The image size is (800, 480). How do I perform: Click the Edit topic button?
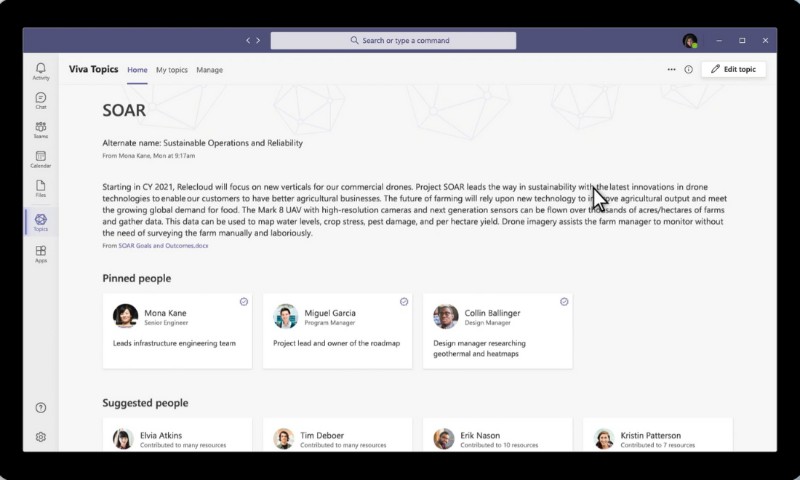click(x=734, y=69)
